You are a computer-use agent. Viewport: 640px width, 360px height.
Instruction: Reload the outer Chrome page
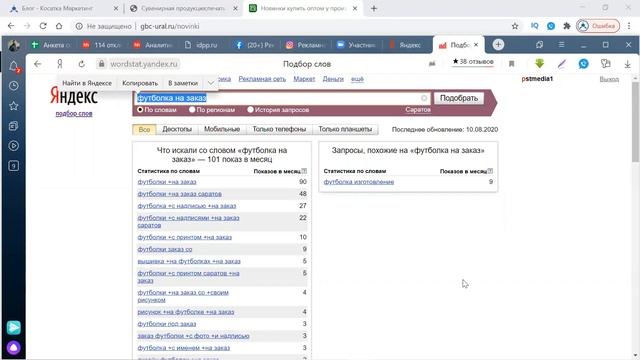tap(43, 26)
